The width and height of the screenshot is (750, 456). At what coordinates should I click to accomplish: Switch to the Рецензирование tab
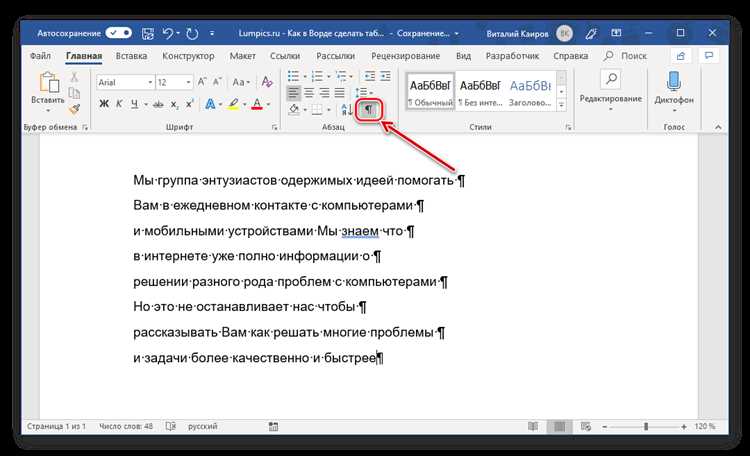coord(406,56)
